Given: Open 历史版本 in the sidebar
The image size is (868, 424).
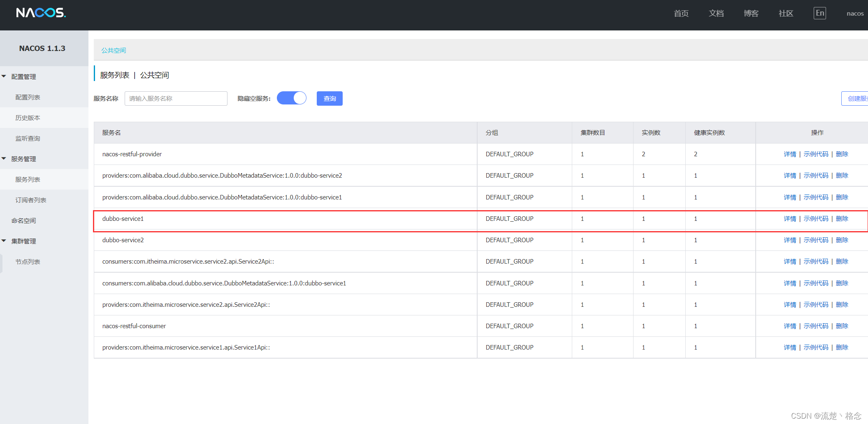Looking at the screenshot, I should coord(28,118).
